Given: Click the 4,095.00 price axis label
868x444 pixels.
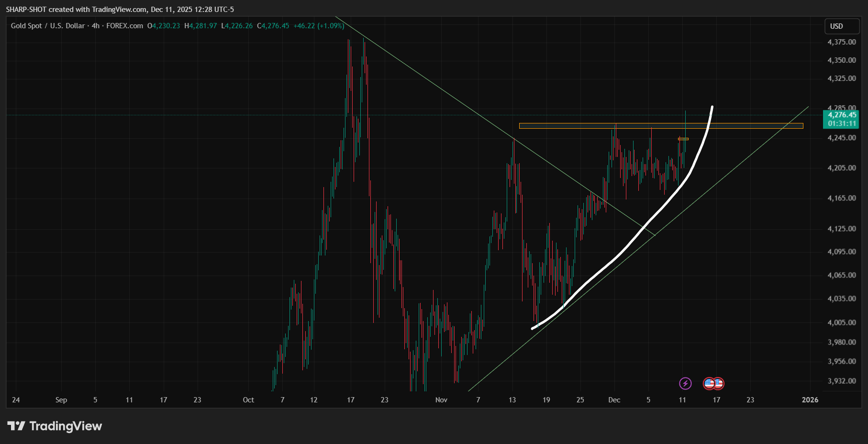Looking at the screenshot, I should (x=842, y=252).
